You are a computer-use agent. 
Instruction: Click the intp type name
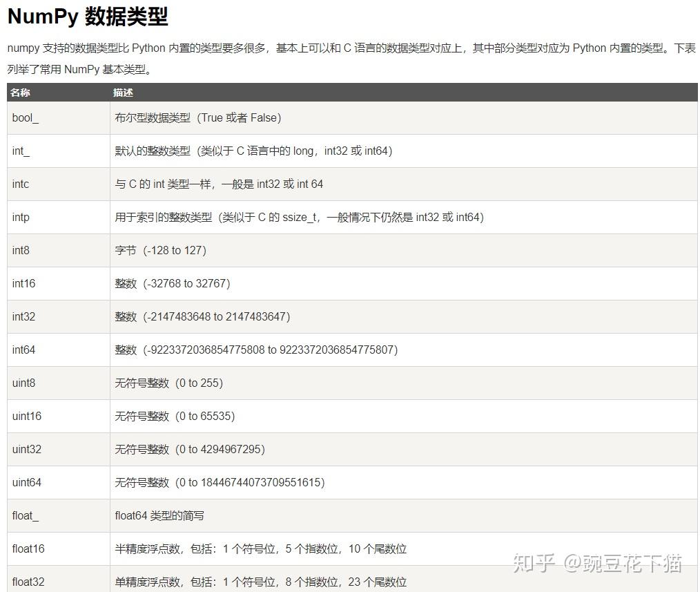click(21, 217)
